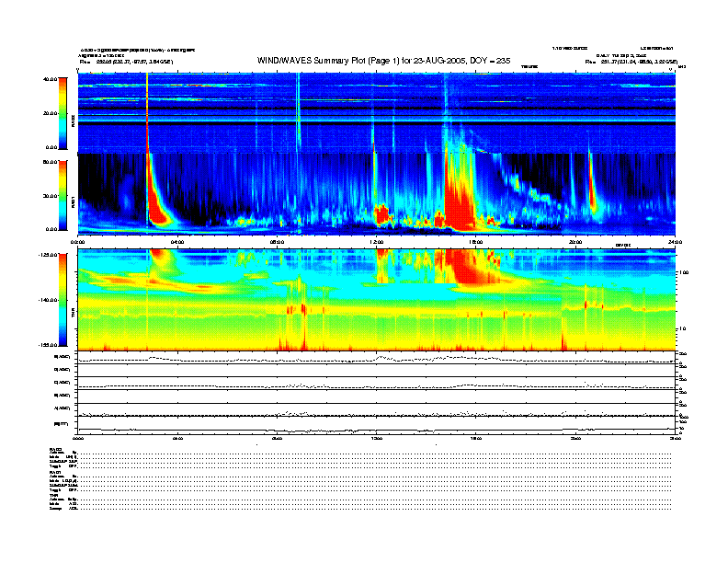Click the vertical TNR panel label
The width and height of the screenshot is (728, 563).
(73, 314)
